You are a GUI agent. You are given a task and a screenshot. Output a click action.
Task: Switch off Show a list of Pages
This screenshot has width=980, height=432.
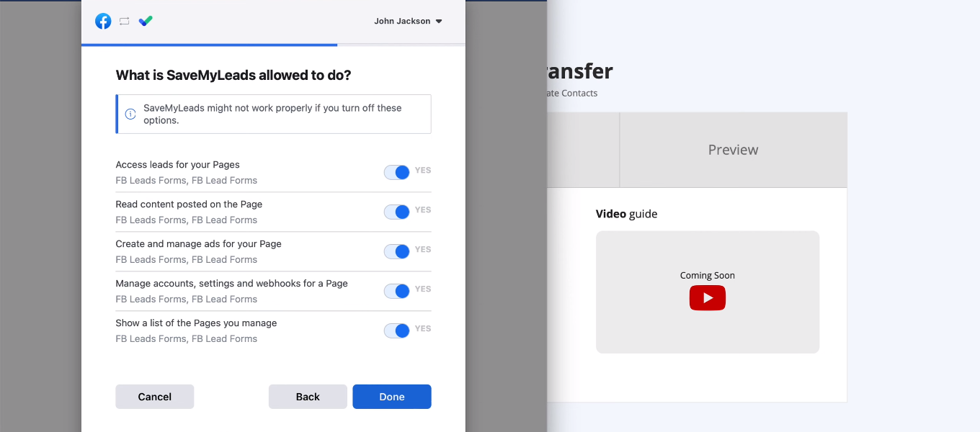tap(396, 330)
